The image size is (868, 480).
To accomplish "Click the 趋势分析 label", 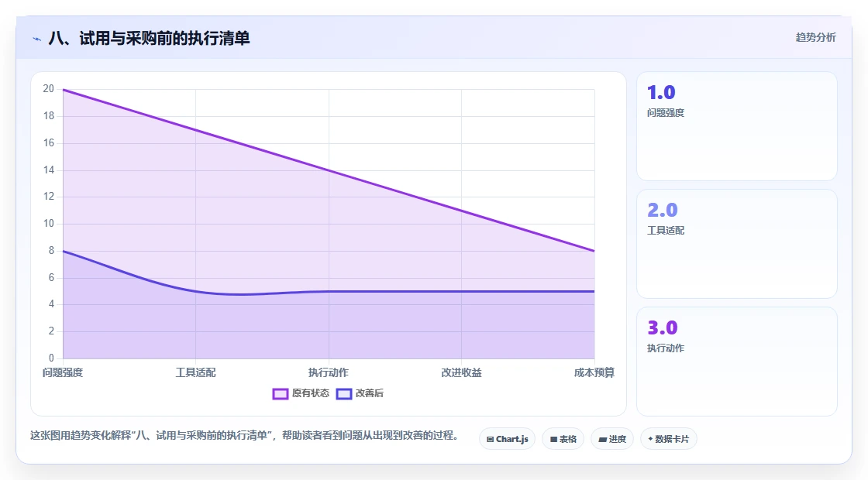I will 815,38.
